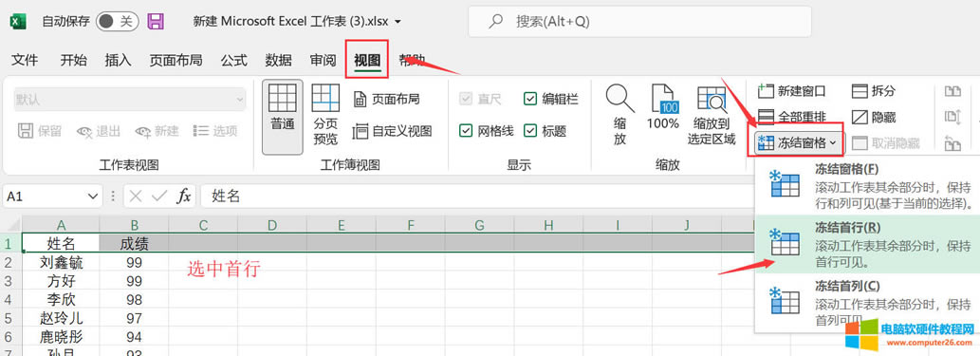Viewport: 980px width, 356px height.
Task: Open a New Window (新建窗口)
Action: [791, 91]
